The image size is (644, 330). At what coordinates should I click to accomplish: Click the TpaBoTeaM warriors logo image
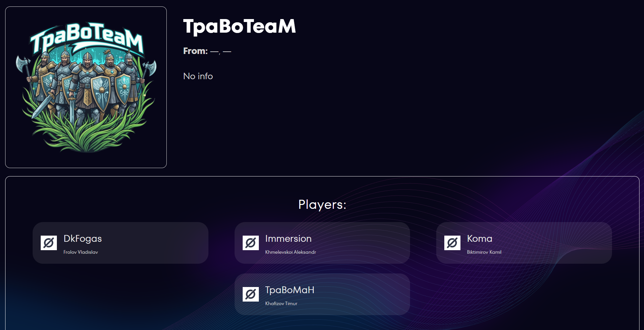tap(86, 87)
